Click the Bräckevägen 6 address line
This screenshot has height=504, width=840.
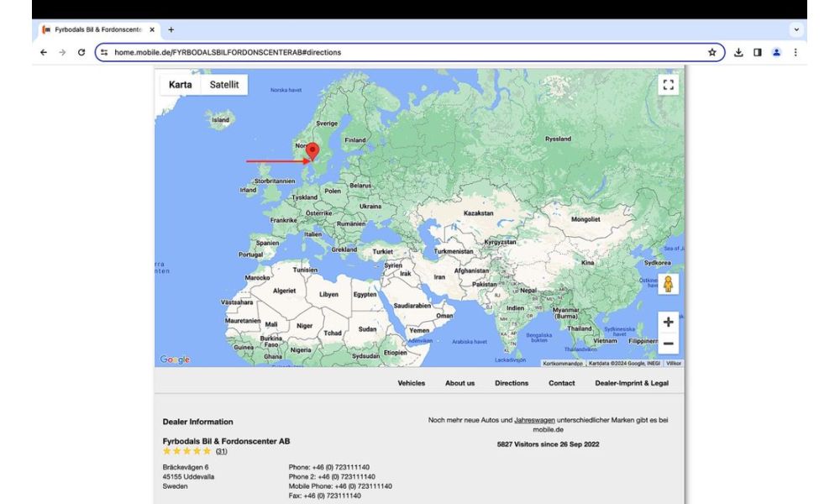tap(186, 467)
